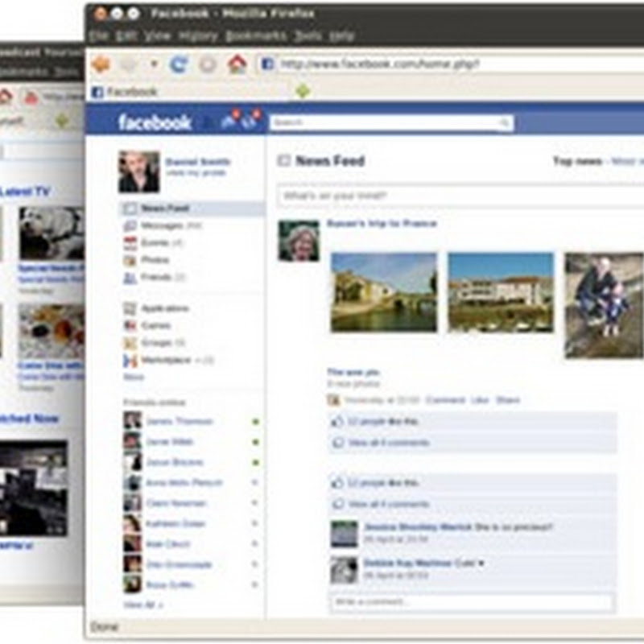Image resolution: width=644 pixels, height=644 pixels.
Task: Click the thumbs-up icon of the first likes row
Action: [x=337, y=421]
